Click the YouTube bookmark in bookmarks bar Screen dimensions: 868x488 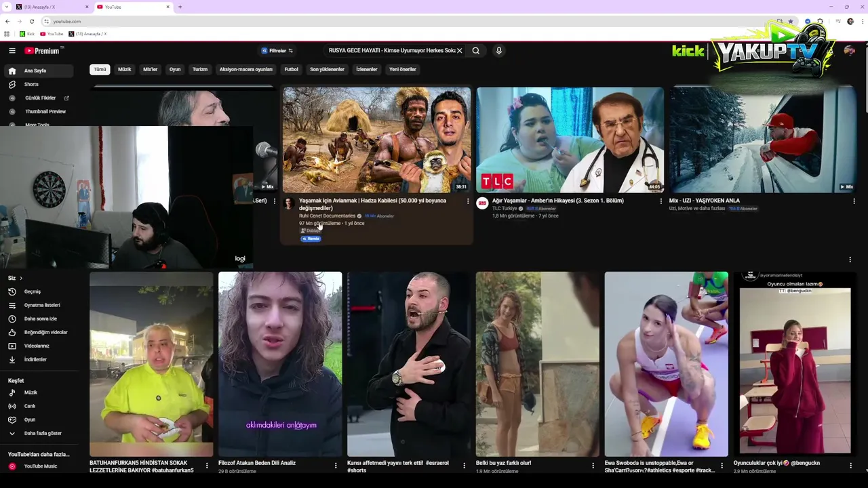(52, 34)
